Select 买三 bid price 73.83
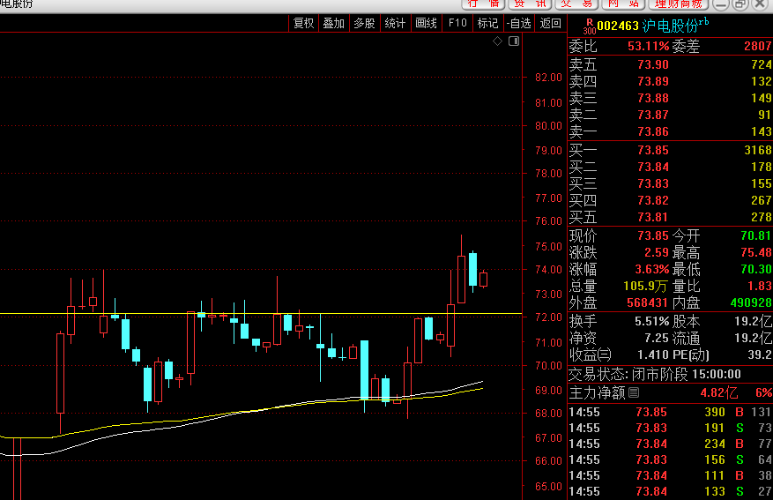Viewport: 773px width, 500px height. (x=653, y=183)
